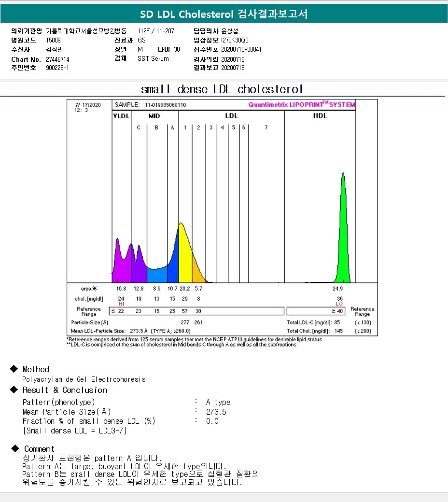Click patient name '김석민'
Image resolution: width=448 pixels, height=502 pixels.
click(54, 49)
